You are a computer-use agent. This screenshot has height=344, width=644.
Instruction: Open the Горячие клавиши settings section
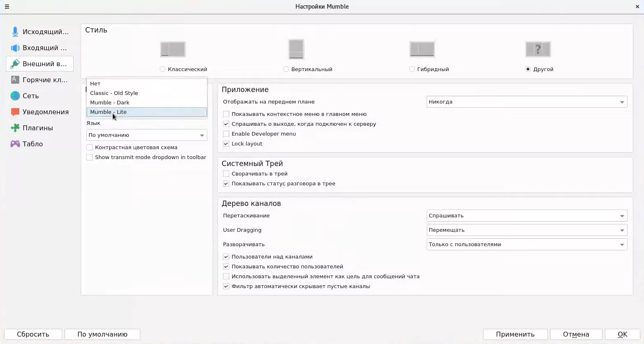tap(40, 80)
